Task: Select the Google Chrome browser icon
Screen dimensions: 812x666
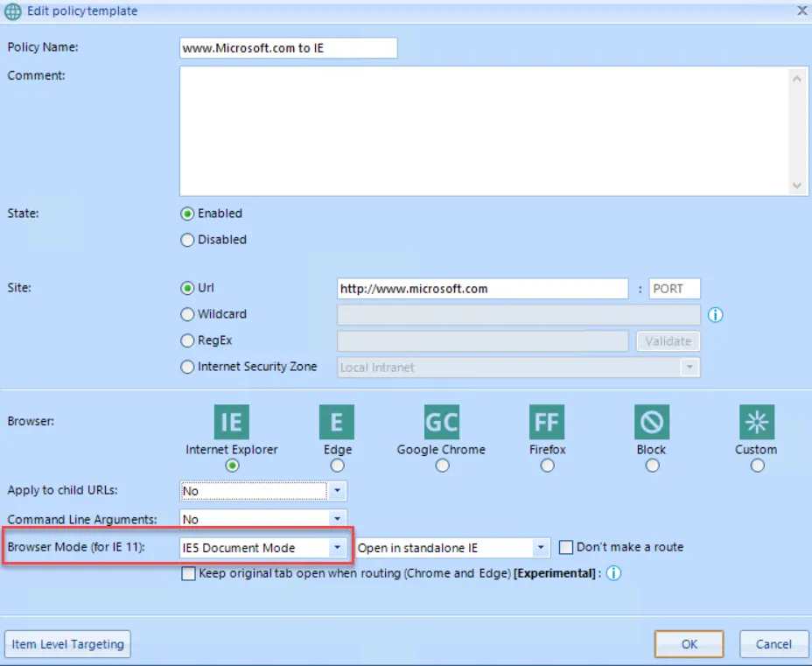Action: [442, 422]
